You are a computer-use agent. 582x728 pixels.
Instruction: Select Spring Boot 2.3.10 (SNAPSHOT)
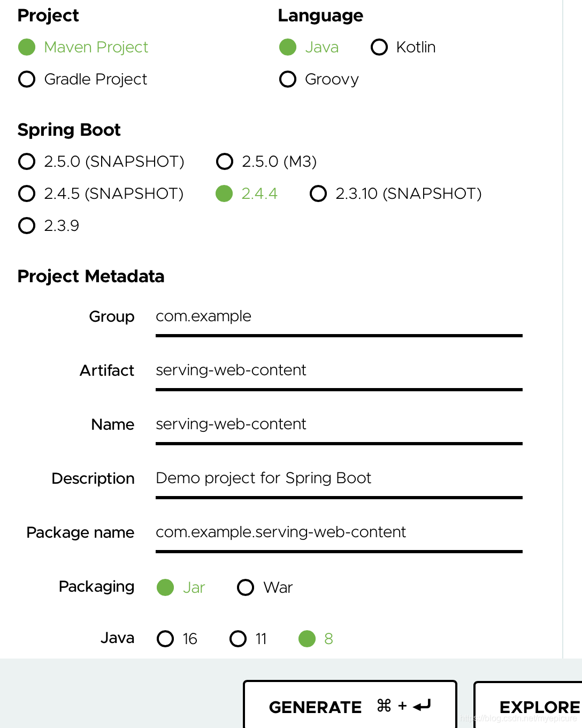pyautogui.click(x=318, y=193)
